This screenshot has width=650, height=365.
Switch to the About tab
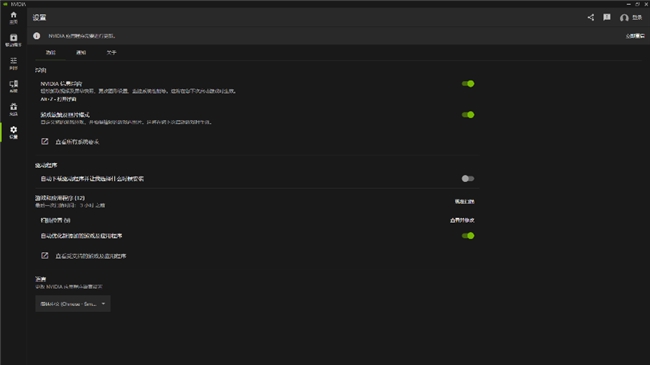pos(112,53)
